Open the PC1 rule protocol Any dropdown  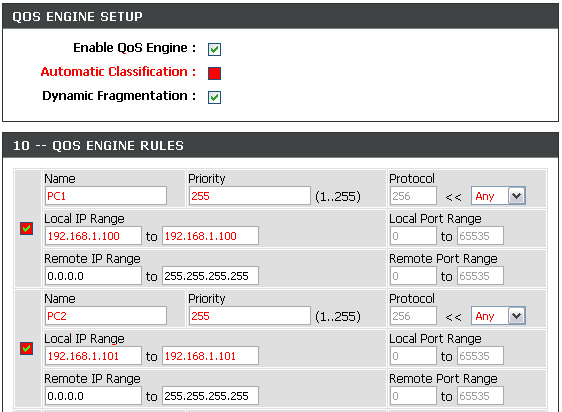(x=498, y=196)
